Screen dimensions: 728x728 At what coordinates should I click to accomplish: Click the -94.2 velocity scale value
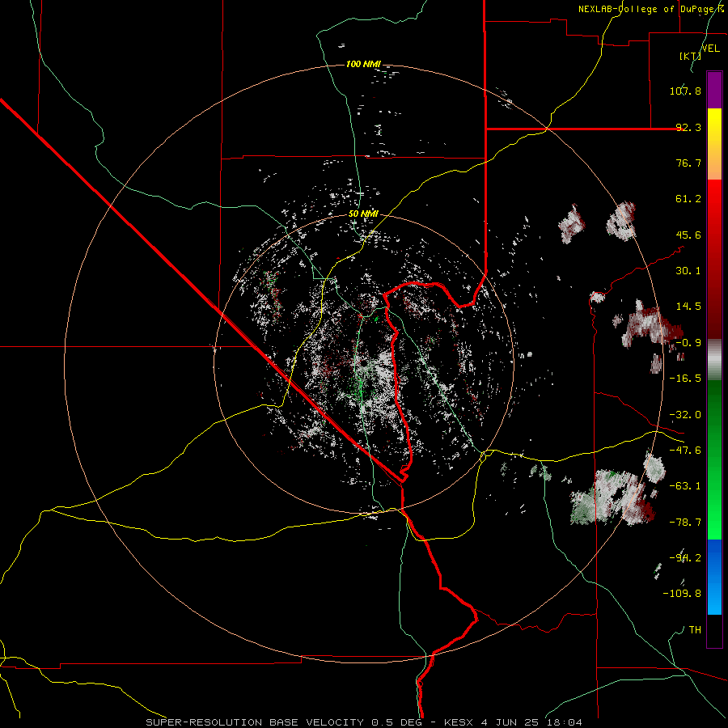click(685, 557)
